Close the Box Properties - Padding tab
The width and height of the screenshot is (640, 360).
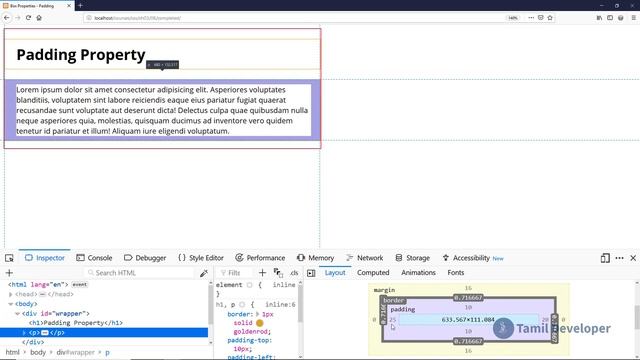click(x=69, y=6)
